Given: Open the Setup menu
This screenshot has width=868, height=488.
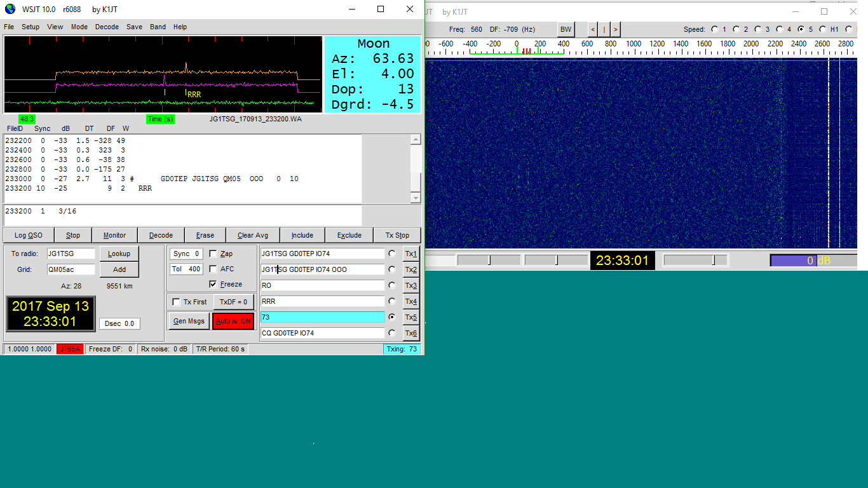Looking at the screenshot, I should pos(31,27).
